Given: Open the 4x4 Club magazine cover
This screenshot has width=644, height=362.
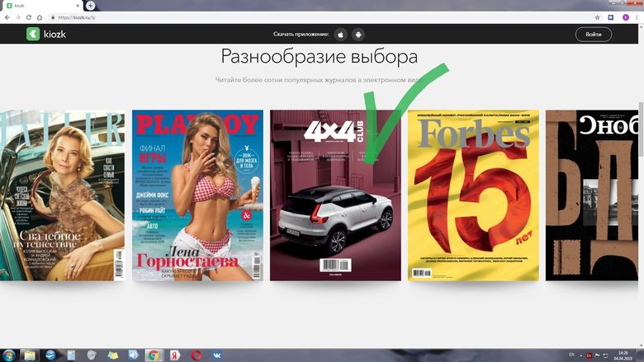Looking at the screenshot, I should [335, 195].
